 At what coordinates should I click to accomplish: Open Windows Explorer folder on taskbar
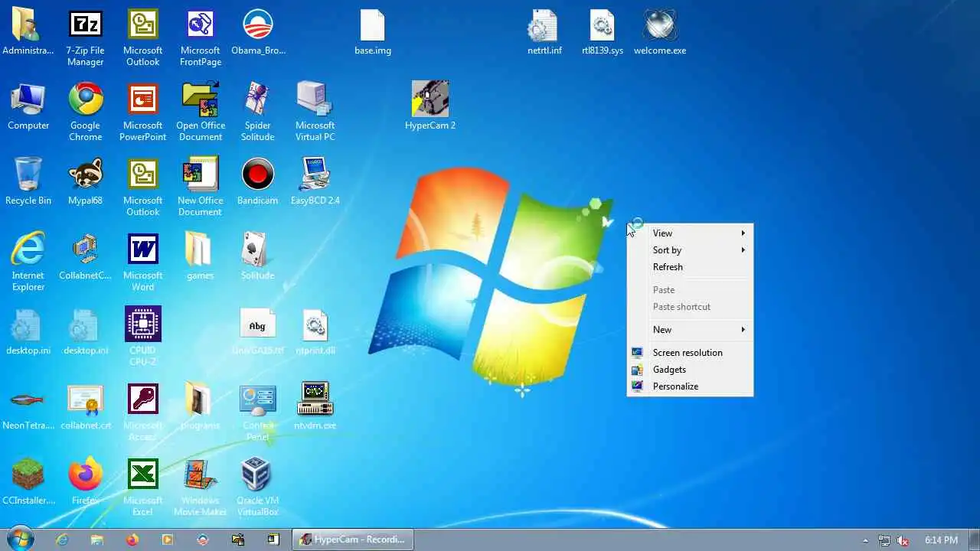(97, 540)
